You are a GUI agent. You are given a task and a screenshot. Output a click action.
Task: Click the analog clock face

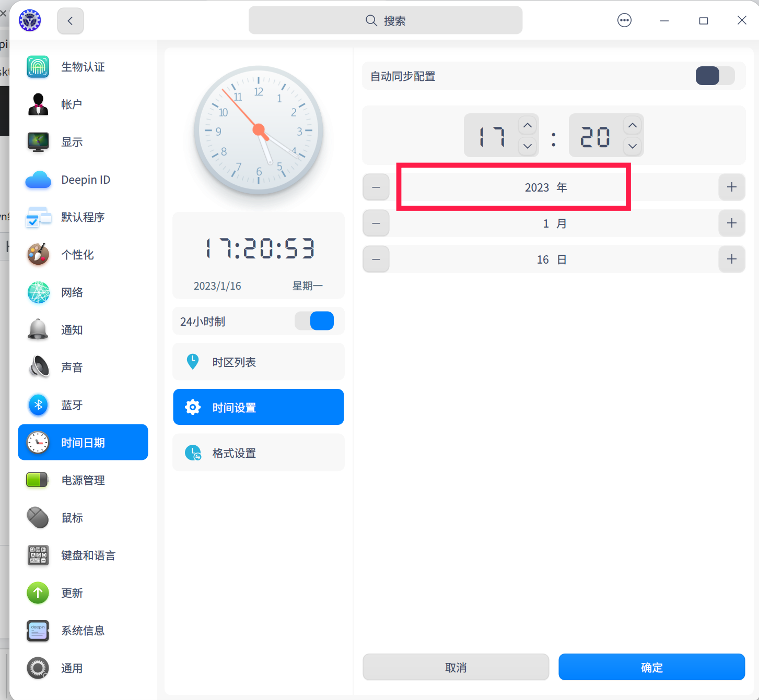click(x=259, y=130)
